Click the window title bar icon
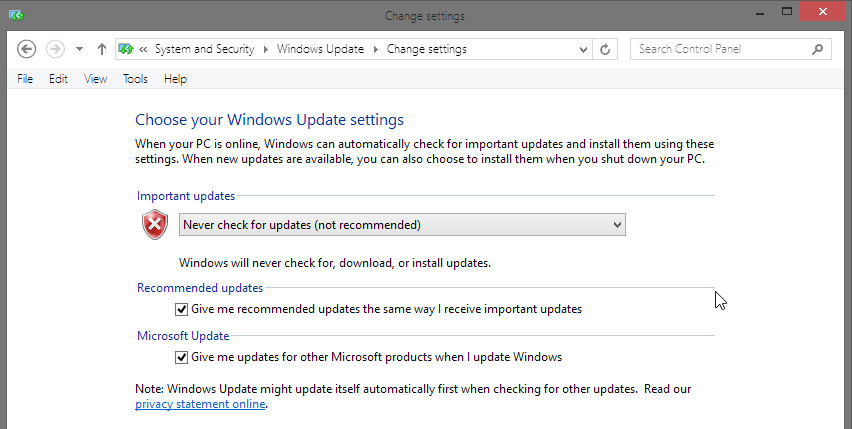The height and width of the screenshot is (429, 852). [13, 15]
